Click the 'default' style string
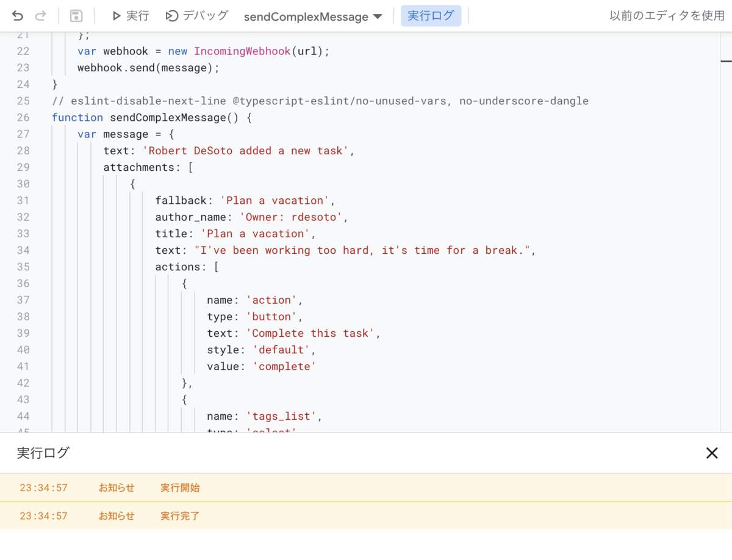Screen dimensions: 732x560 click(x=281, y=350)
